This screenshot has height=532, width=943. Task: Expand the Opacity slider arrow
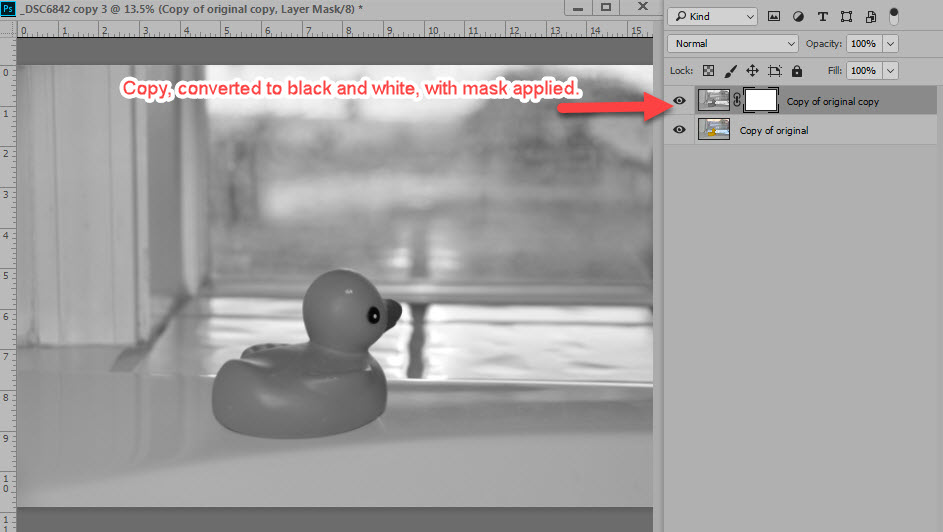tap(891, 43)
